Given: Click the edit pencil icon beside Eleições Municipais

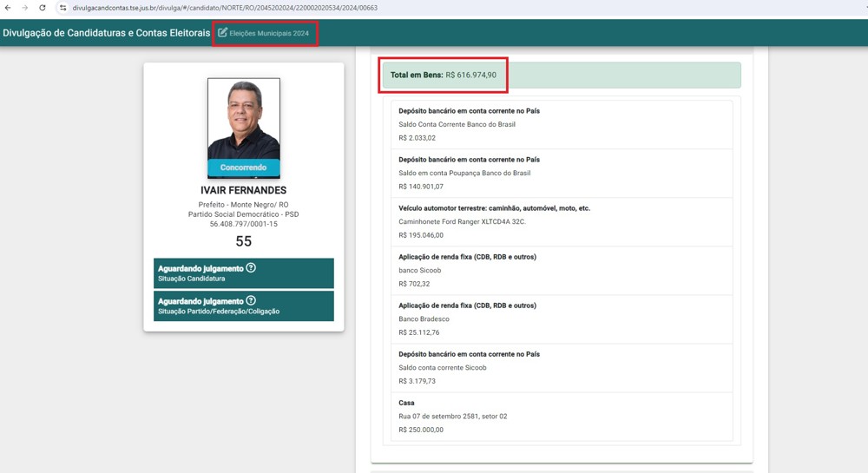Looking at the screenshot, I should point(222,33).
